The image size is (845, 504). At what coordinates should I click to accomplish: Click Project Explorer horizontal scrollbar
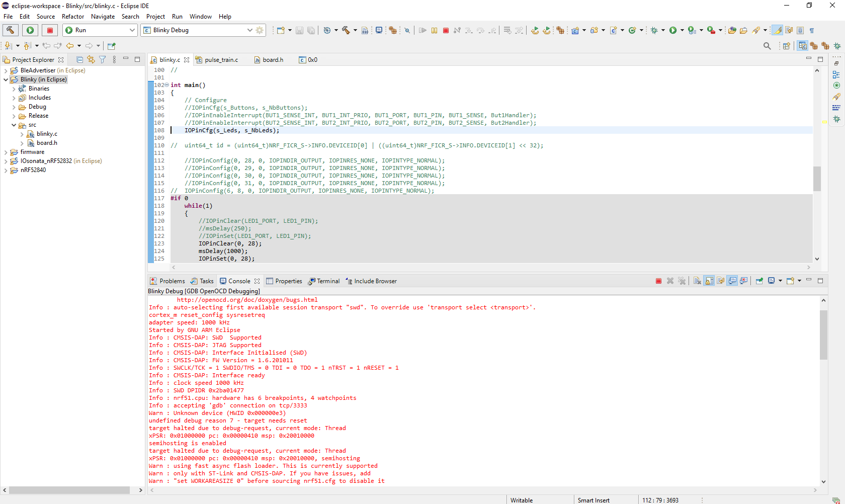tap(69, 490)
